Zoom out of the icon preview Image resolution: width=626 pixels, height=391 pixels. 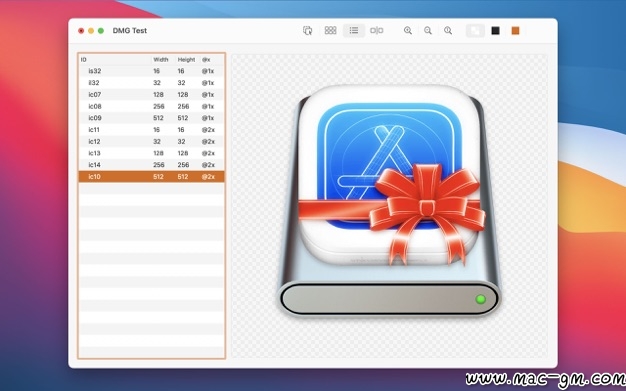tap(428, 30)
